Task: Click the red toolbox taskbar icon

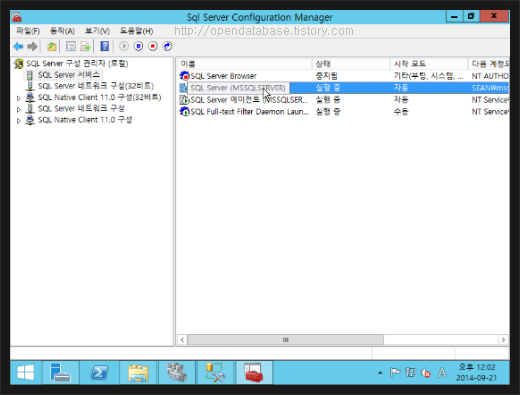Action: pyautogui.click(x=254, y=372)
